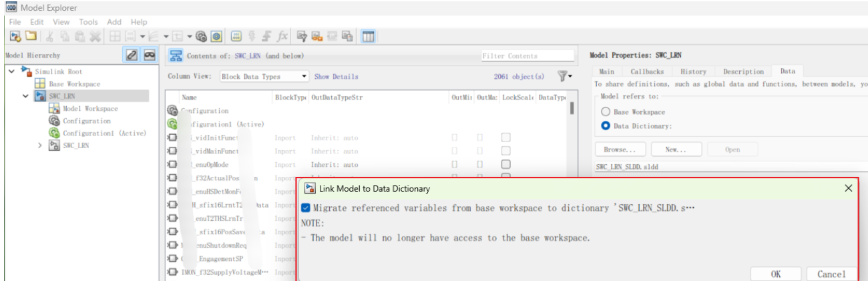Click the highlighted Add Configuration Reference icon
Image resolution: width=868 pixels, height=281 pixels.
[217, 37]
